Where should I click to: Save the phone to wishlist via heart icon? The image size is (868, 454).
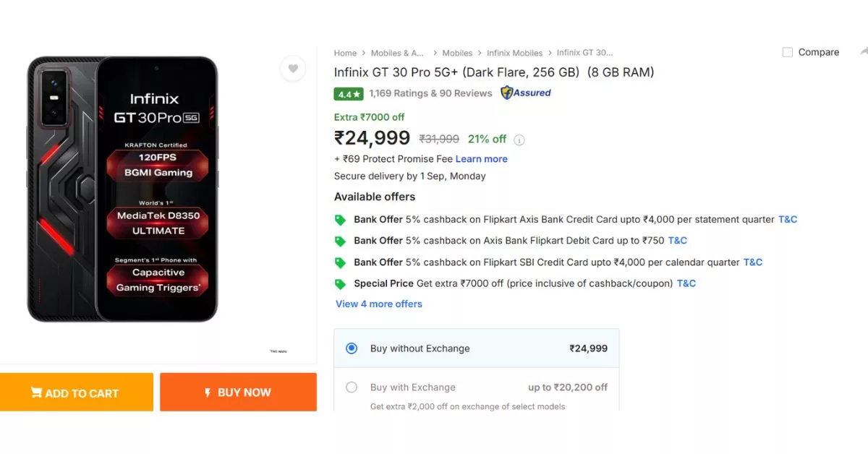pos(293,68)
